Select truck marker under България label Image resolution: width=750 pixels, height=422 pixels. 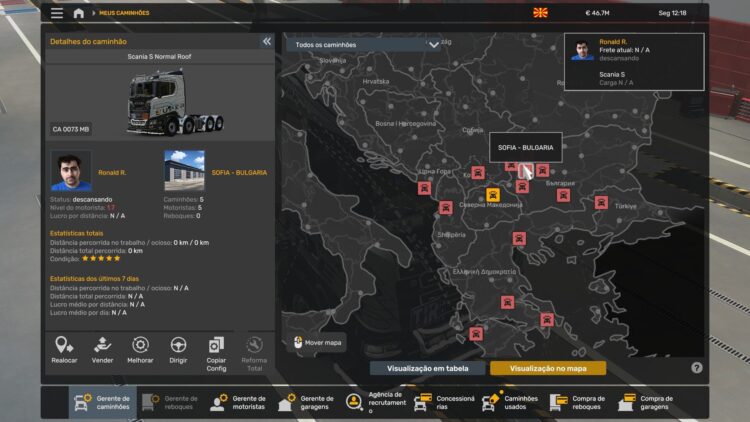pos(563,195)
